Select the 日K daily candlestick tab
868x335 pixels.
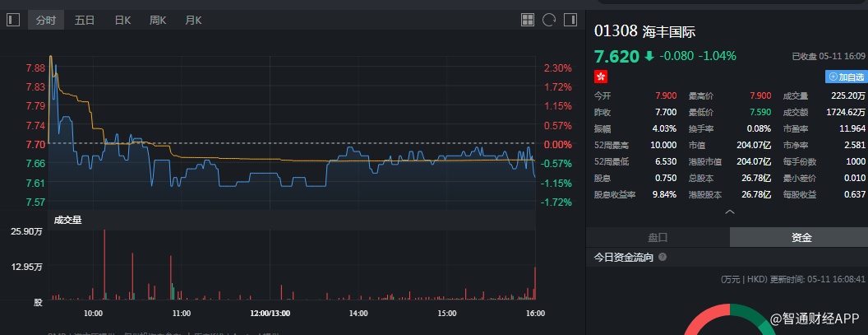pos(122,21)
